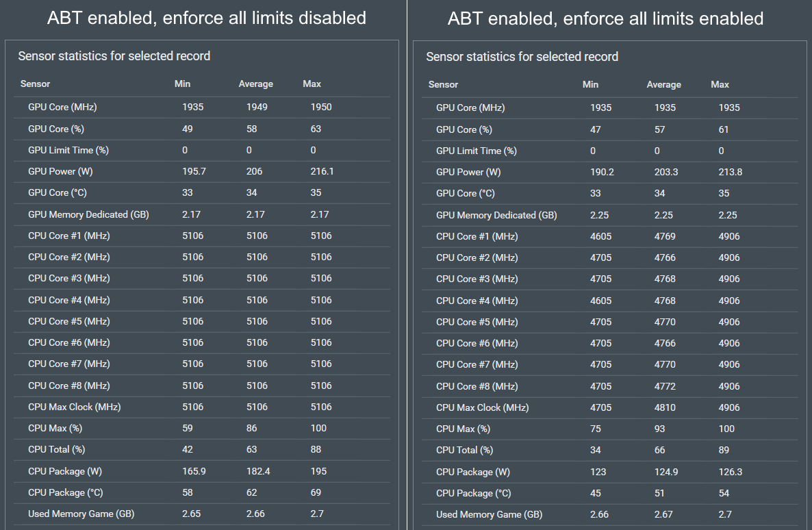Image resolution: width=812 pixels, height=530 pixels.
Task: Click the 165.9 min CPU Package value
Action: pyautogui.click(x=194, y=472)
